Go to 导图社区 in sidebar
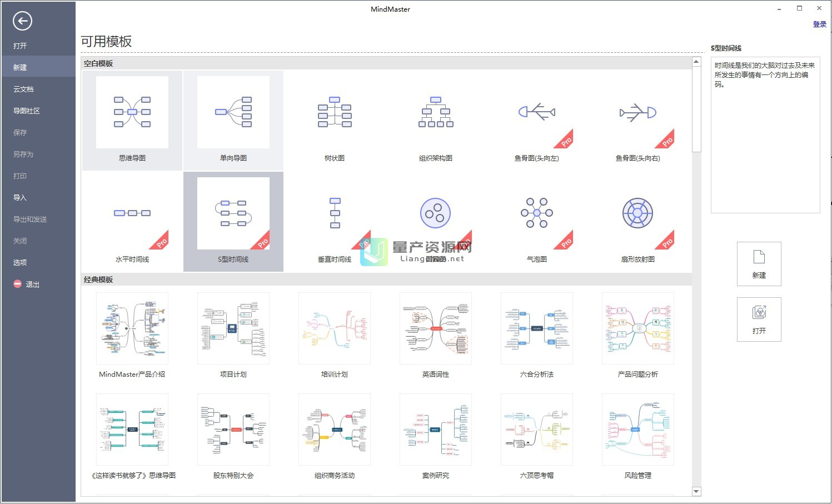The image size is (832, 504). tap(38, 111)
